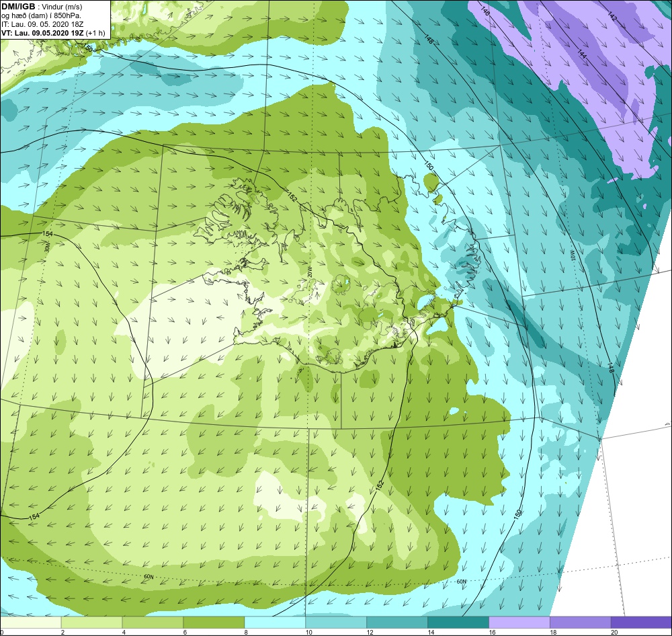Click the 18–20 m/s purple legend swatch
The image size is (672, 636).
(581, 622)
